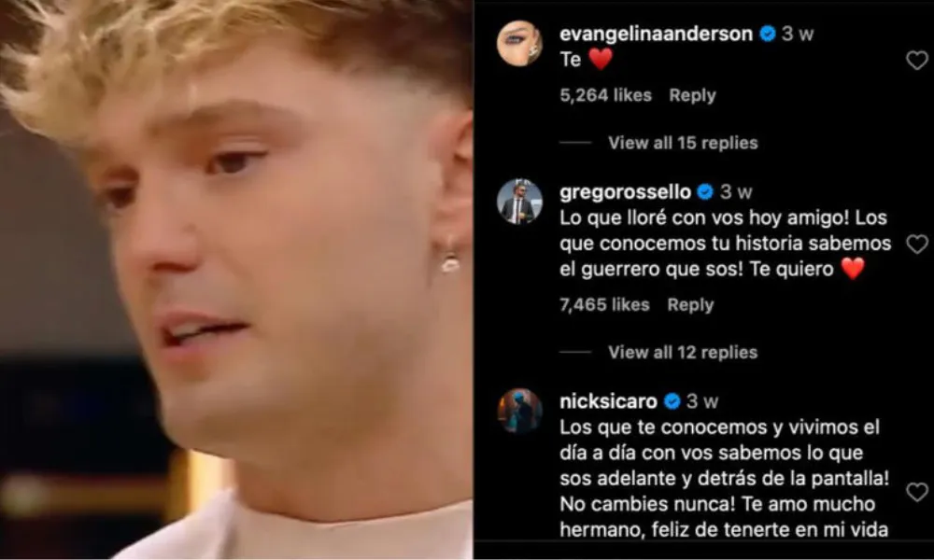Tap the heart beside nicksicaro's comment

917,492
